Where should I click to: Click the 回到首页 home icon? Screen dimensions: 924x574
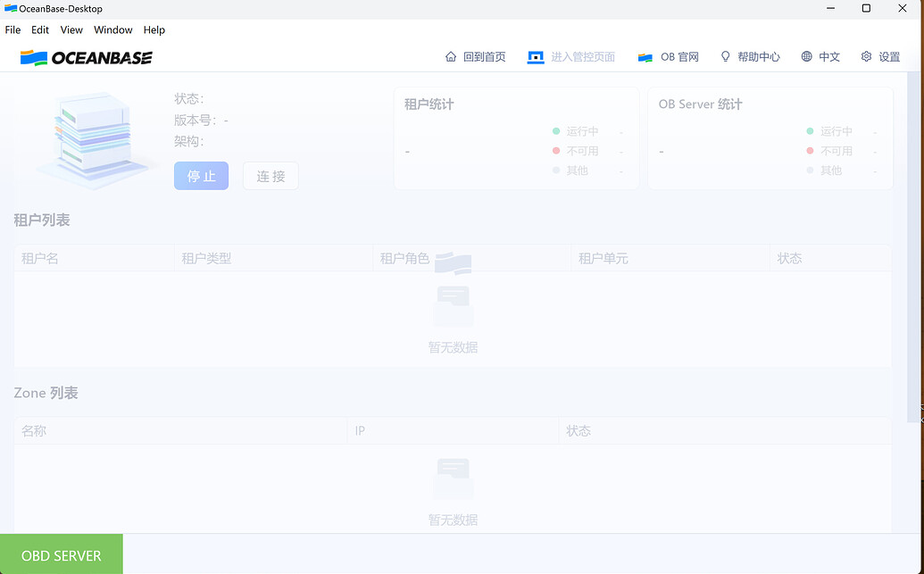click(452, 55)
